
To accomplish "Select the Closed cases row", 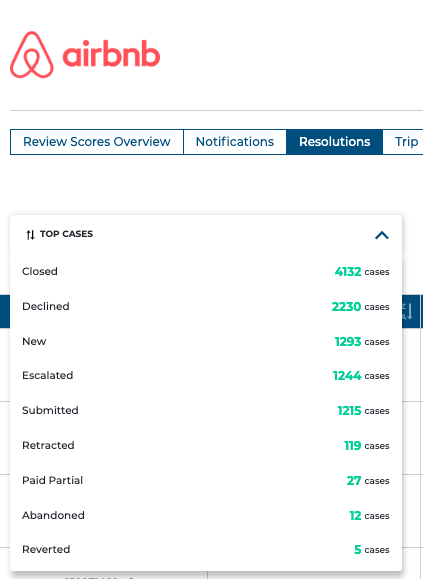I will [x=206, y=271].
